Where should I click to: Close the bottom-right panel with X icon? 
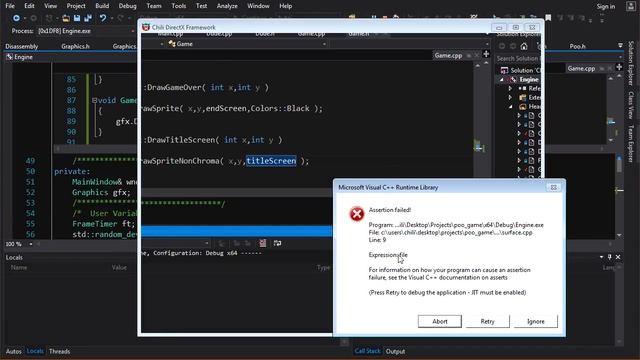618,257
